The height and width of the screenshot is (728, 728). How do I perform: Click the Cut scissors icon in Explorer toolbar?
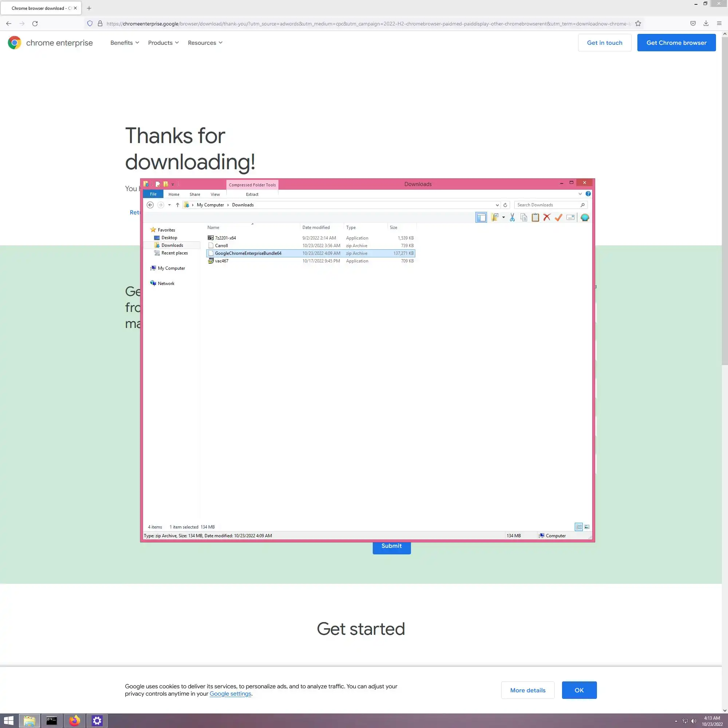click(512, 217)
